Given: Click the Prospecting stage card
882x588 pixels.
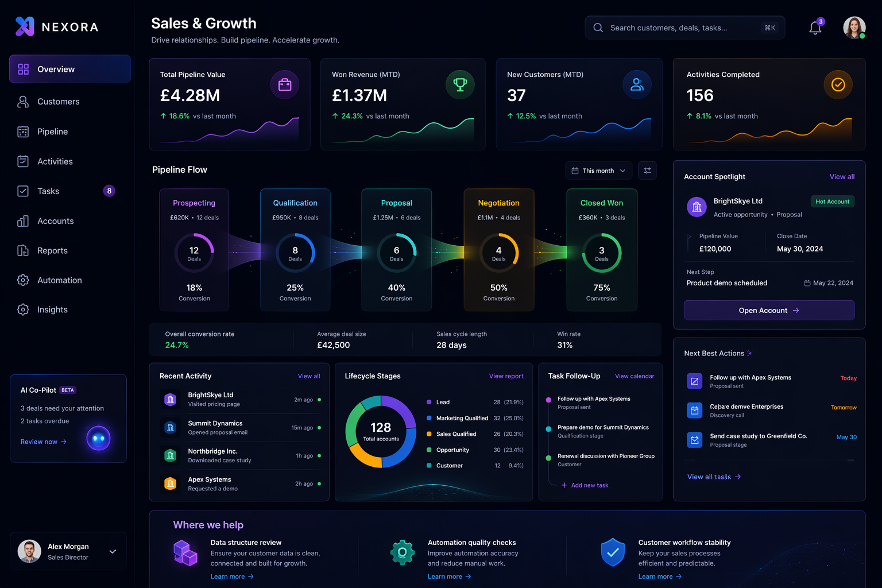Looking at the screenshot, I should 194,250.
